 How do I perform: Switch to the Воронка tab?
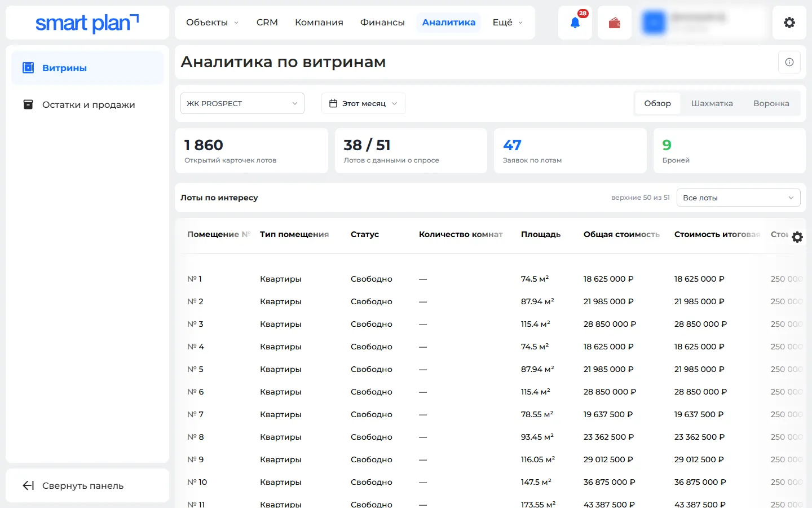point(771,103)
